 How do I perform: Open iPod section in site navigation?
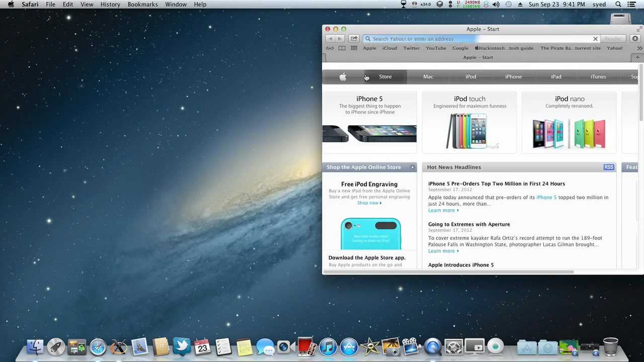471,76
